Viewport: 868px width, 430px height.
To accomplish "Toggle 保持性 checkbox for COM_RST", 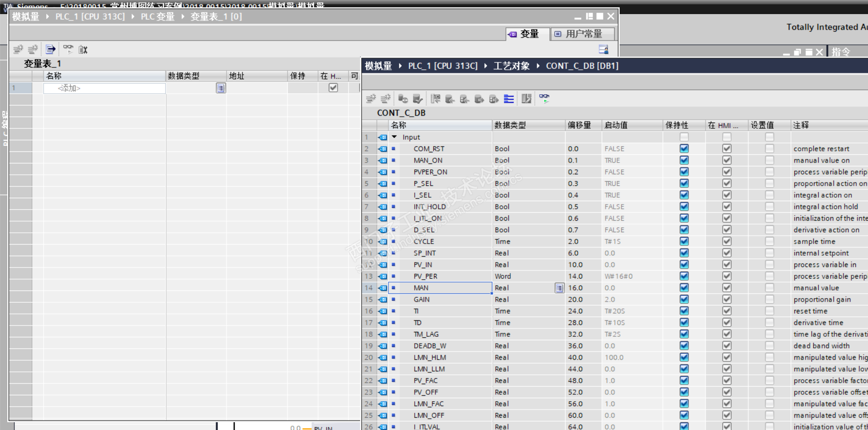I will click(x=684, y=148).
